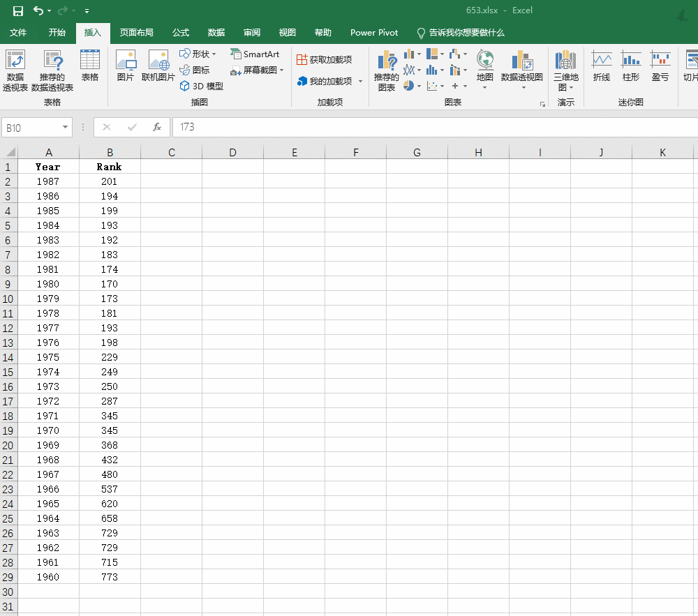Click the Save icon in Quick Access Toolbar
This screenshot has height=616, width=698.
[17, 10]
